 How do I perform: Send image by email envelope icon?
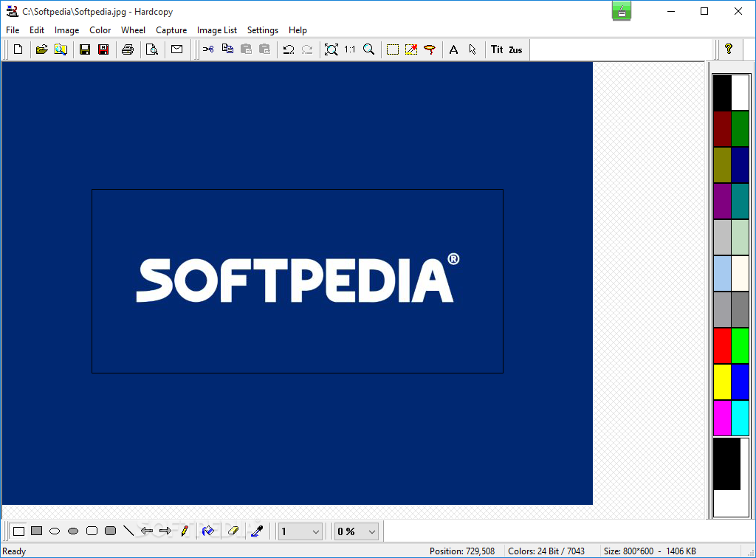click(177, 49)
